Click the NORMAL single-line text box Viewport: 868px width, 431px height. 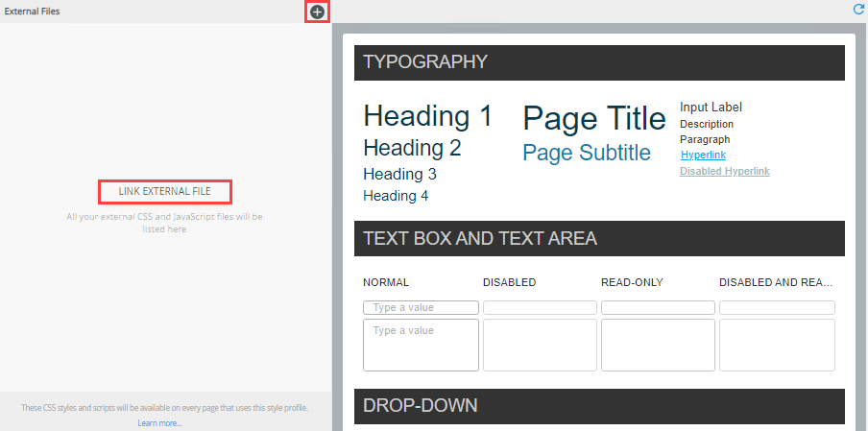421,307
